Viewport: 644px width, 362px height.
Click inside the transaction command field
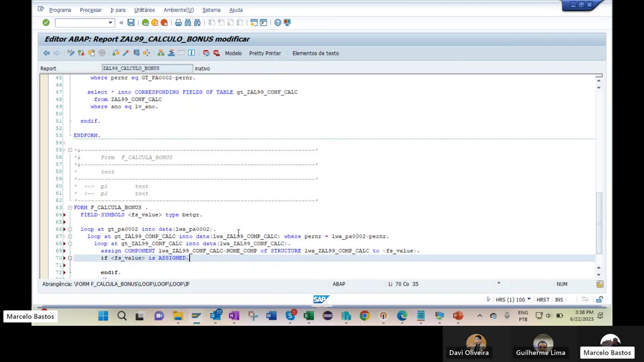click(x=81, y=23)
